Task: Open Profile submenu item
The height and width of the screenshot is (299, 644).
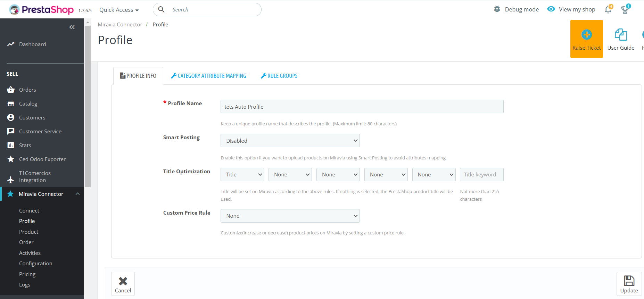Action: click(27, 221)
